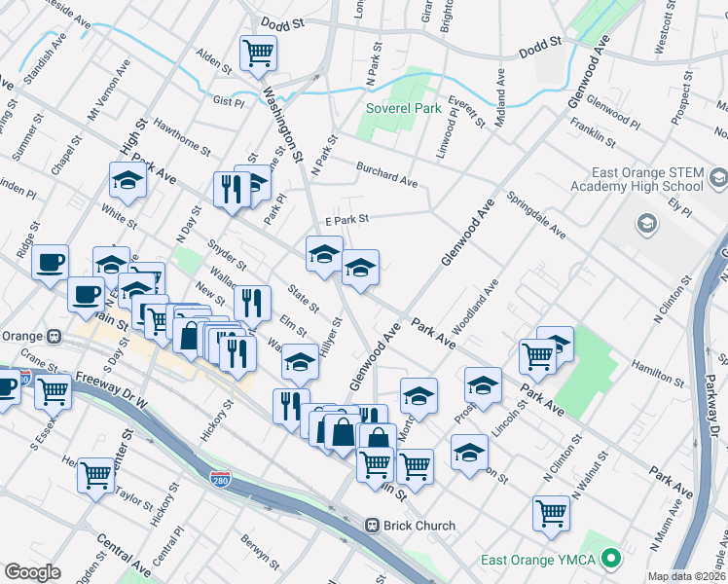Open the restaurant marker near Crane St row

pyautogui.click(x=237, y=353)
